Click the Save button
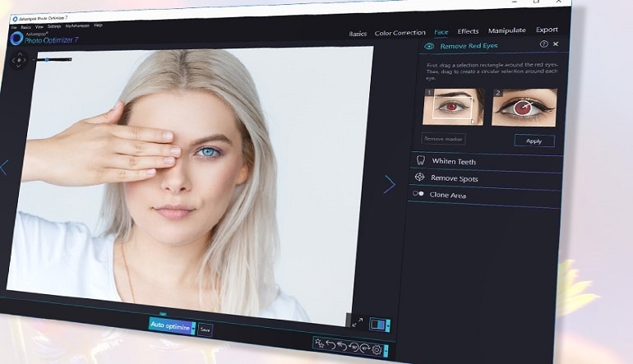This screenshot has width=633, height=364. tap(206, 329)
